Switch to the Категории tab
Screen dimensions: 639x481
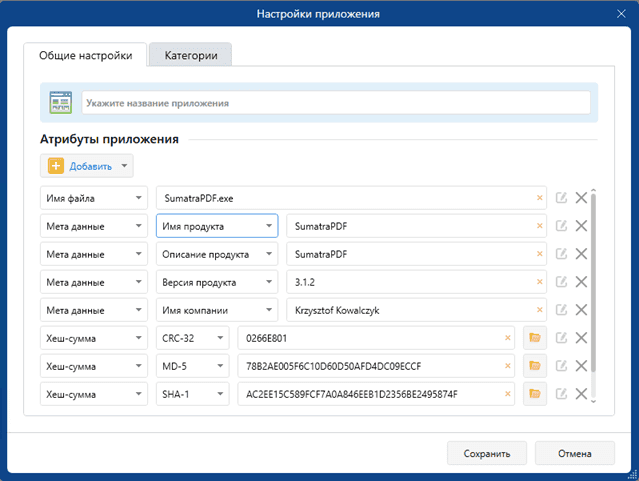tap(190, 56)
